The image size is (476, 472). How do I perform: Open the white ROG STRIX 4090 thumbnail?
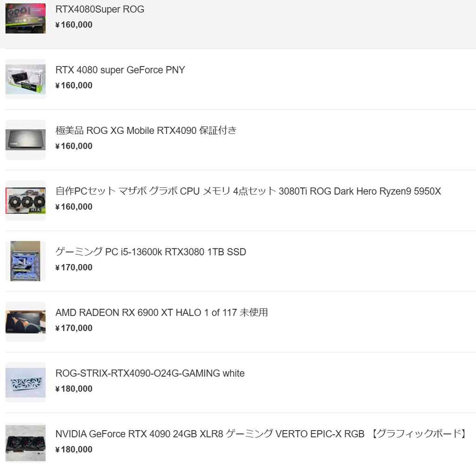pyautogui.click(x=26, y=383)
